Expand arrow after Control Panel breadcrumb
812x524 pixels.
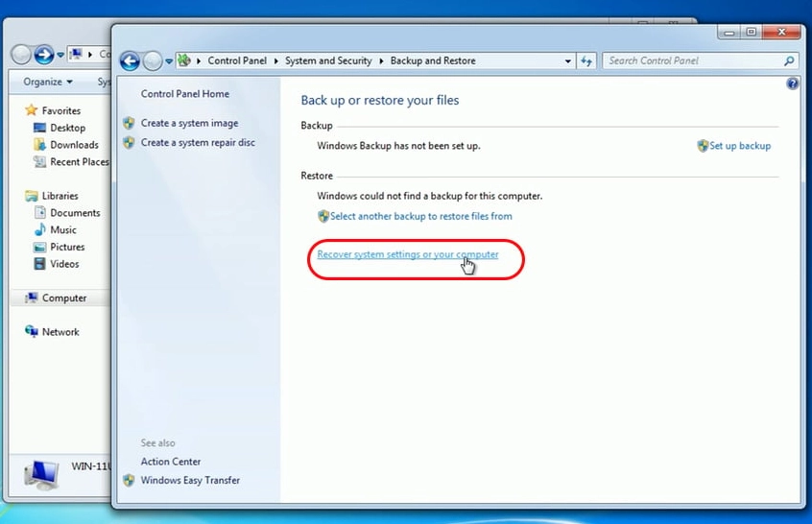tap(276, 61)
